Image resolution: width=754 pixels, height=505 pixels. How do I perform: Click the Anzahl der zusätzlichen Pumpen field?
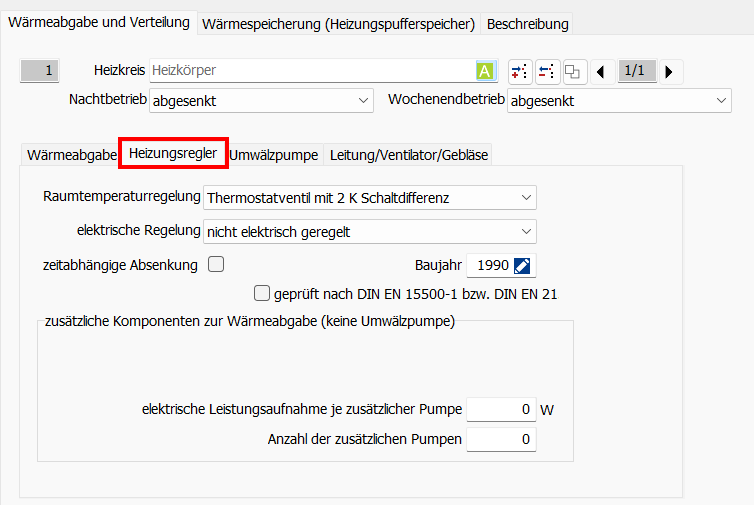501,440
